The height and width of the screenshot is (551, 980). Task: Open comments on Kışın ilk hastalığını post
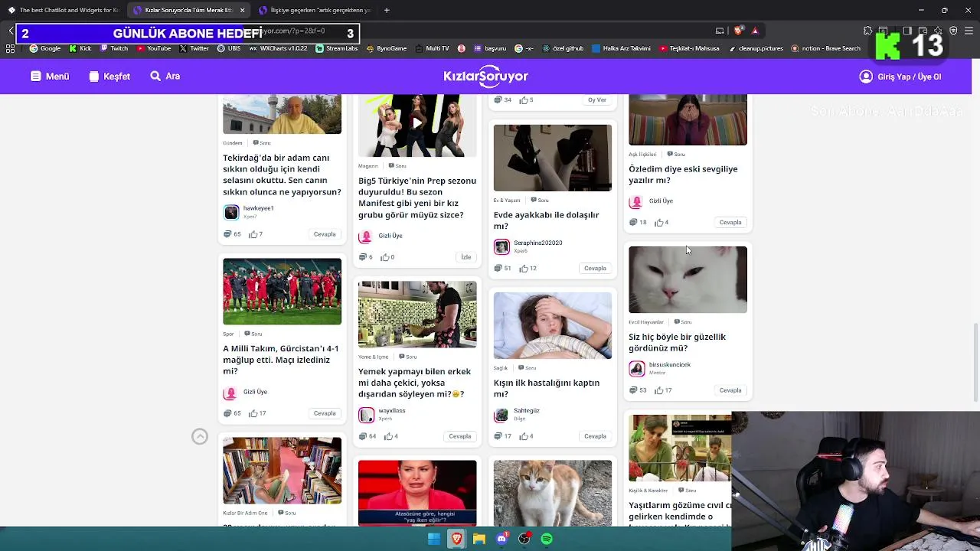click(503, 436)
